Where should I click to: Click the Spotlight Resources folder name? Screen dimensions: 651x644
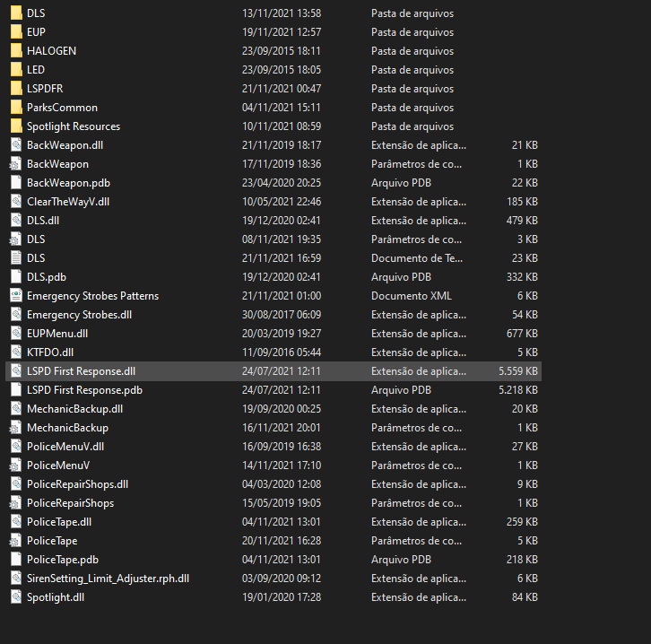[x=74, y=126]
